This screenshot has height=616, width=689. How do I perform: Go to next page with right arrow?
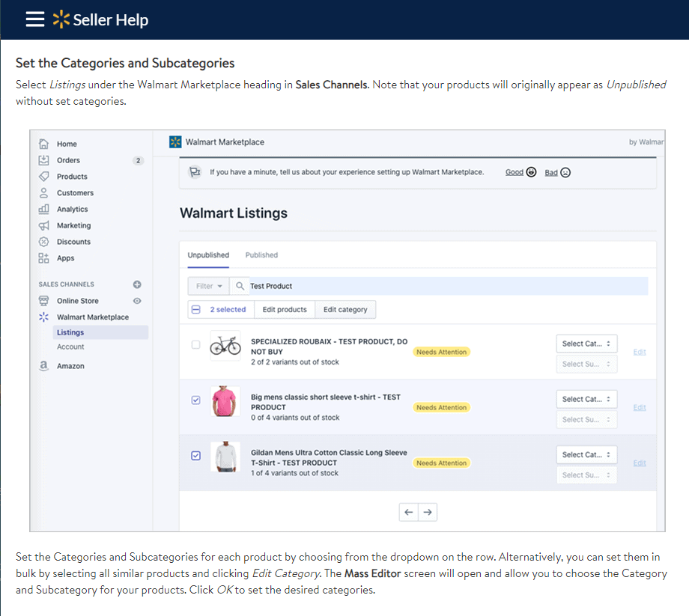pos(428,512)
